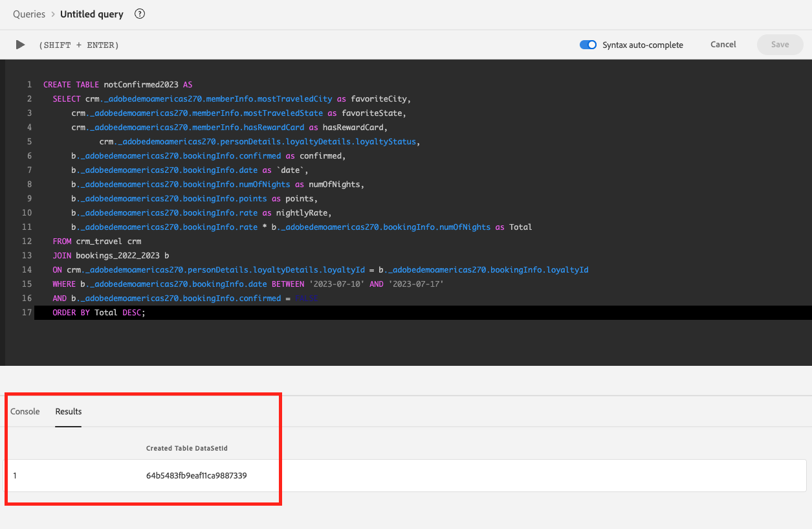Click the first row in the result table
812x529 pixels.
pyautogui.click(x=406, y=476)
